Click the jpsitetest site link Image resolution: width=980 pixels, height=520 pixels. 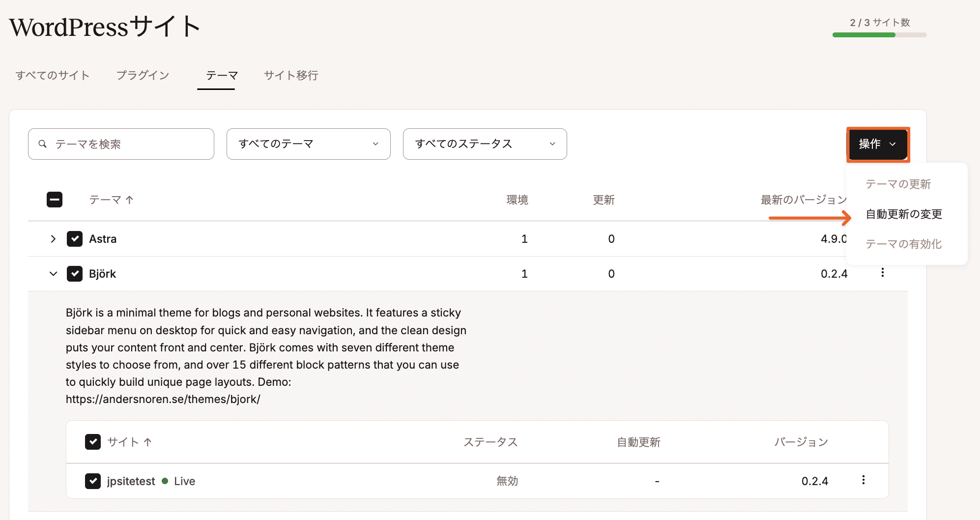pos(131,481)
